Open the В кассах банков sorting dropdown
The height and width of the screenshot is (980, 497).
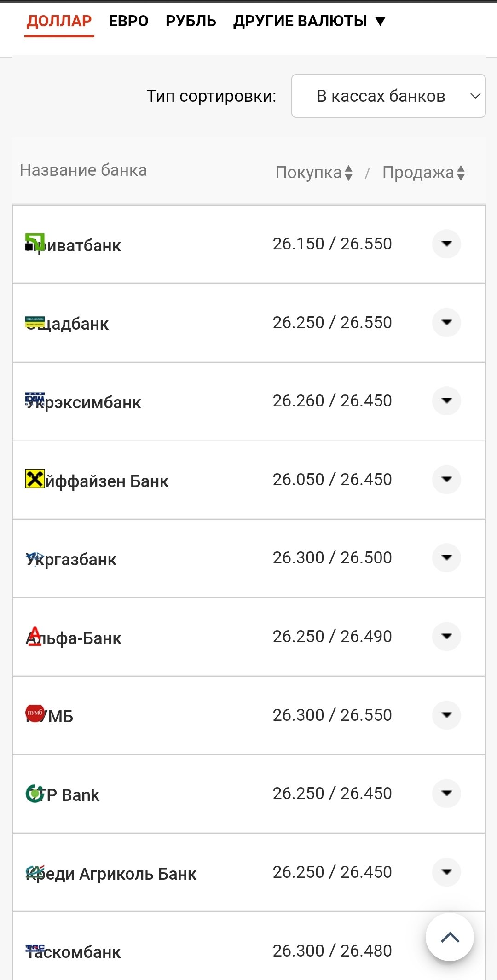click(x=388, y=96)
